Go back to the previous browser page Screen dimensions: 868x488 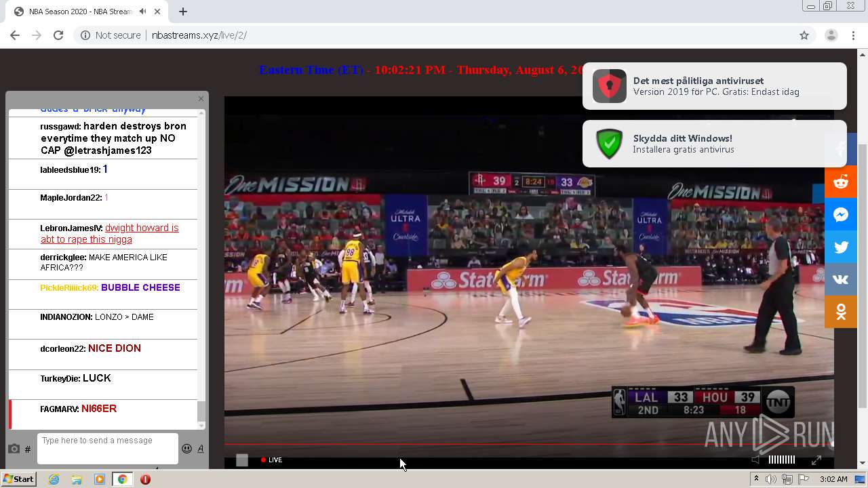pos(15,35)
